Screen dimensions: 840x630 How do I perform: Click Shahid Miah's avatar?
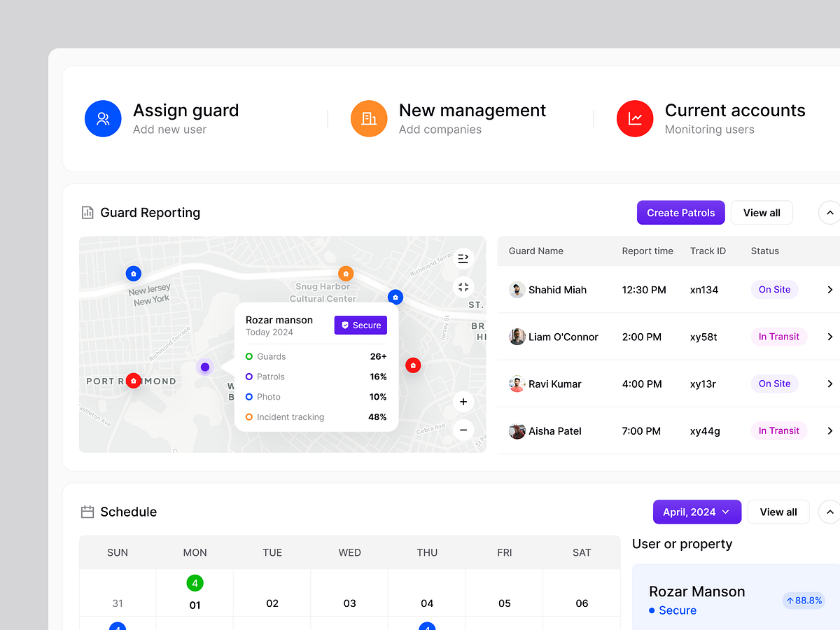click(517, 290)
